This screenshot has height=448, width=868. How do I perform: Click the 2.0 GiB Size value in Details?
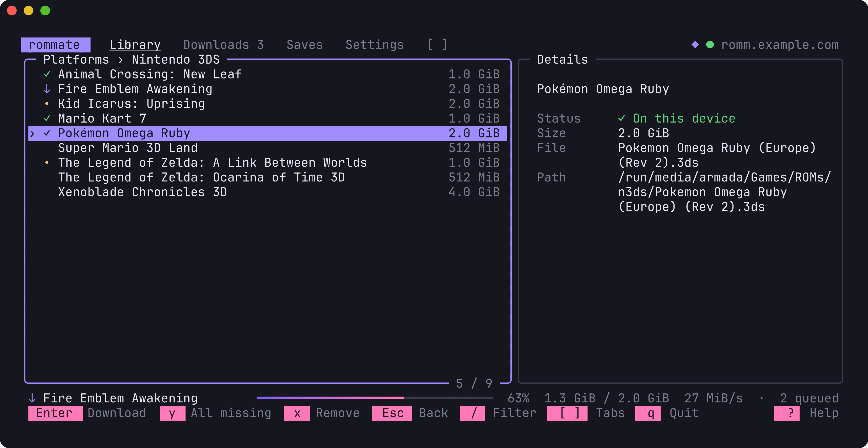(x=643, y=133)
